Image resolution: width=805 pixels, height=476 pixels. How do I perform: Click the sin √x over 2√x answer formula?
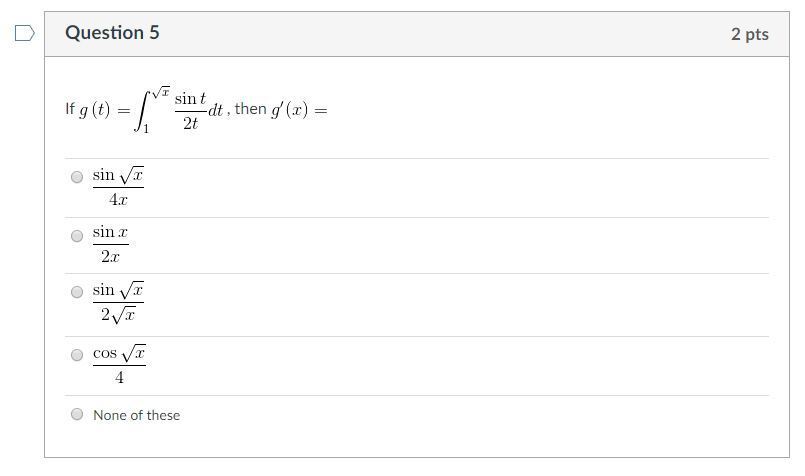pos(118,302)
